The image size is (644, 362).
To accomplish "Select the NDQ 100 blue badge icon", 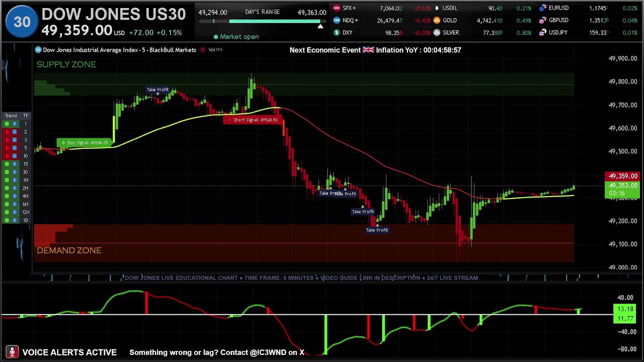I will (x=337, y=21).
